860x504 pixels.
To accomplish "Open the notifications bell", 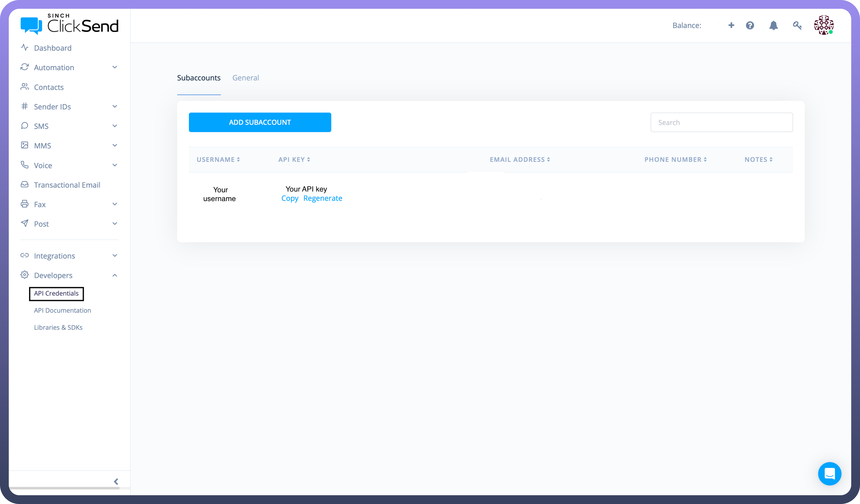I will click(x=773, y=25).
